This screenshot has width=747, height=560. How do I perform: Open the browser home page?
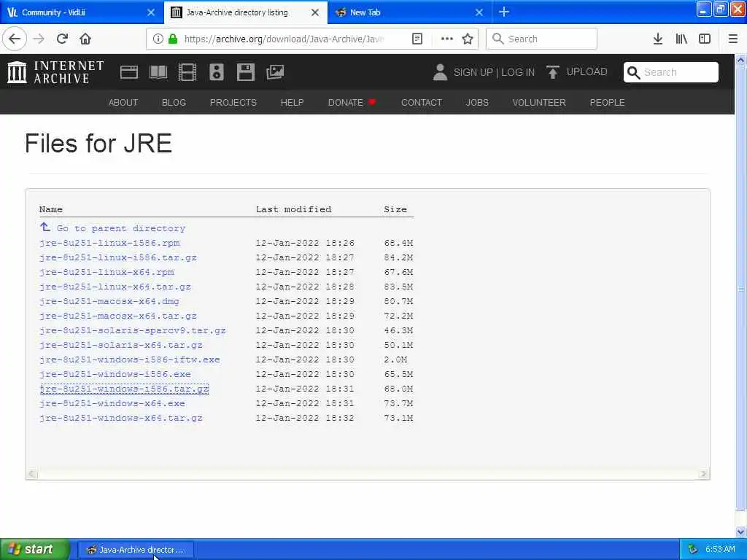85,39
